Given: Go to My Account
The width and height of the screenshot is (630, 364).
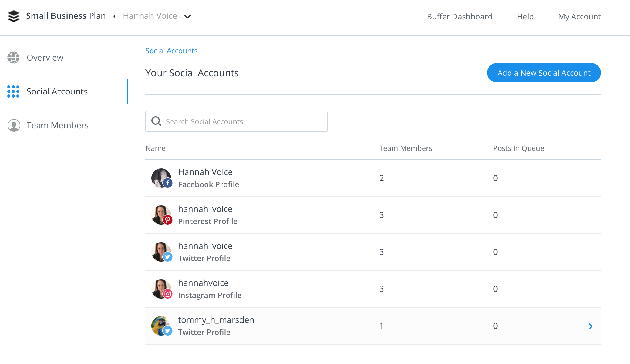Looking at the screenshot, I should 579,16.
